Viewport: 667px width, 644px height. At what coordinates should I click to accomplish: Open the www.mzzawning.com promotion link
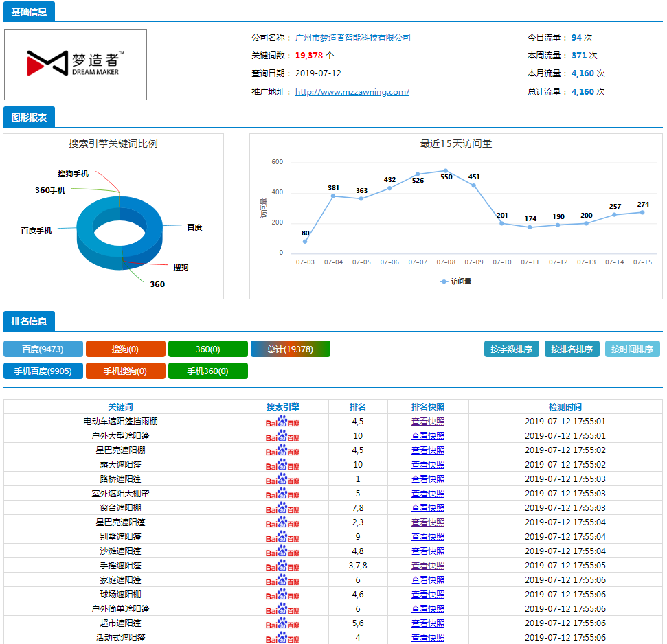coord(352,91)
